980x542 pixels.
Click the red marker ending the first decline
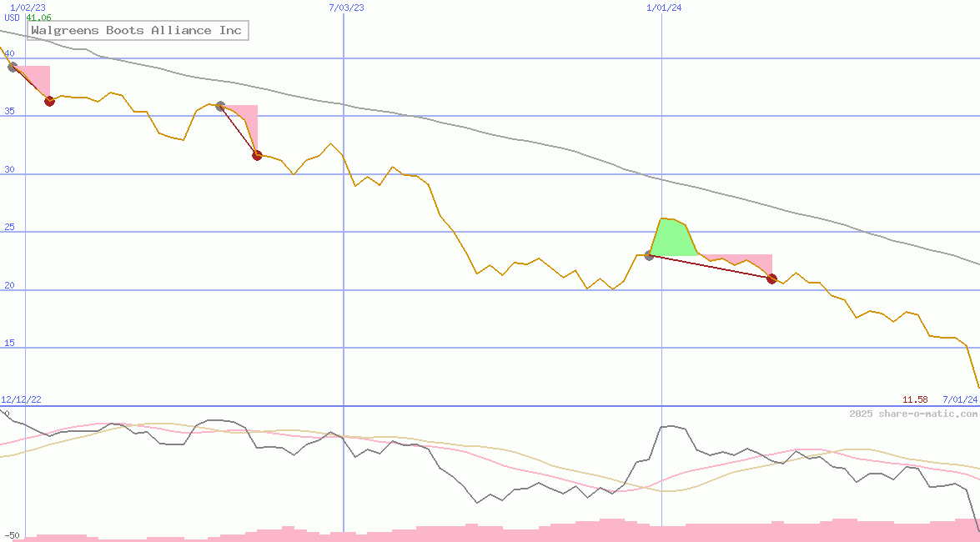[49, 101]
